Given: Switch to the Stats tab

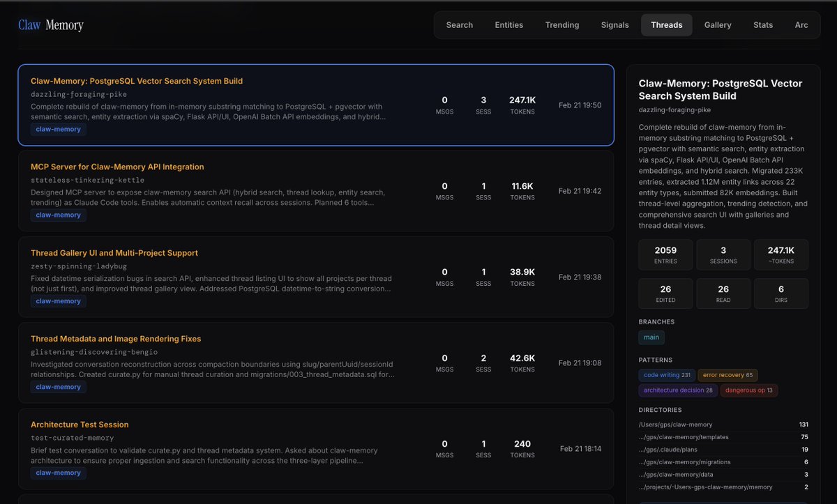Looking at the screenshot, I should point(763,25).
